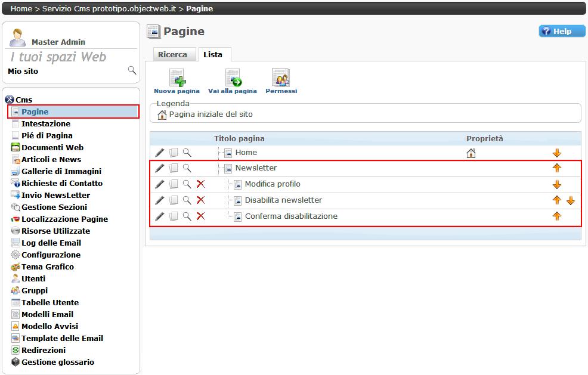Move Conferma disabilitazione page up

pyautogui.click(x=557, y=216)
